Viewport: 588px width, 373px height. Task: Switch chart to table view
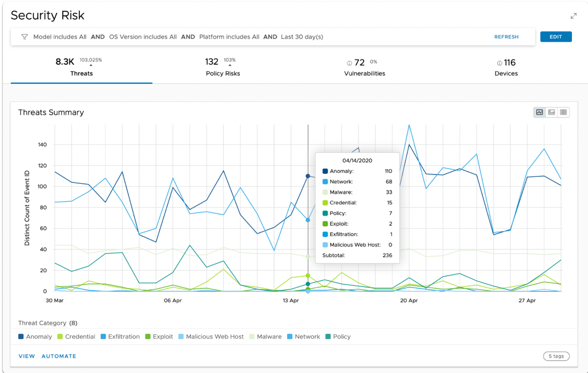tap(563, 112)
